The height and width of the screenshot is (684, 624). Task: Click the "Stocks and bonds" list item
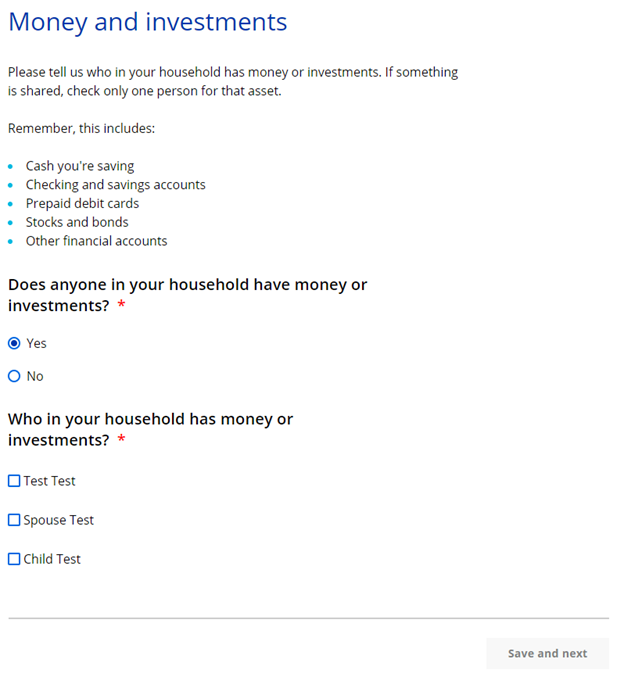tap(77, 222)
